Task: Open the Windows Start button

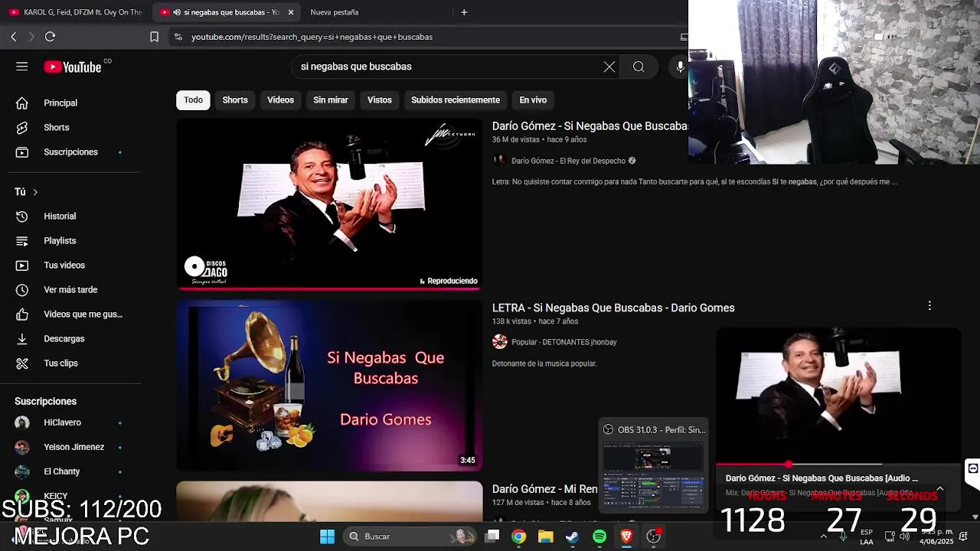Action: 327,536
